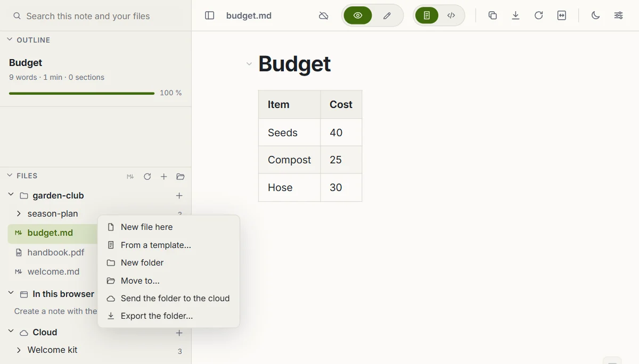Image resolution: width=639 pixels, height=364 pixels.
Task: Select the rendered document view toggle
Action: pyautogui.click(x=427, y=15)
